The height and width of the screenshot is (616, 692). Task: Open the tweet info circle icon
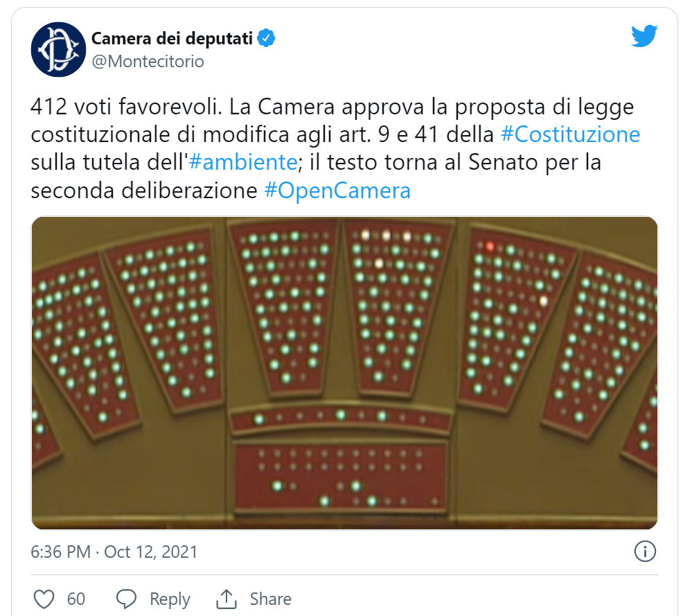point(645,552)
